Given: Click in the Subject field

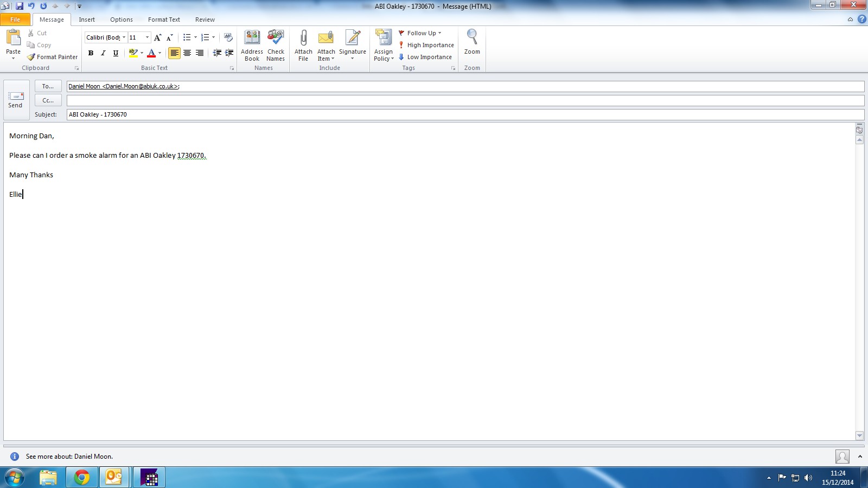Looking at the screenshot, I should click(x=465, y=114).
